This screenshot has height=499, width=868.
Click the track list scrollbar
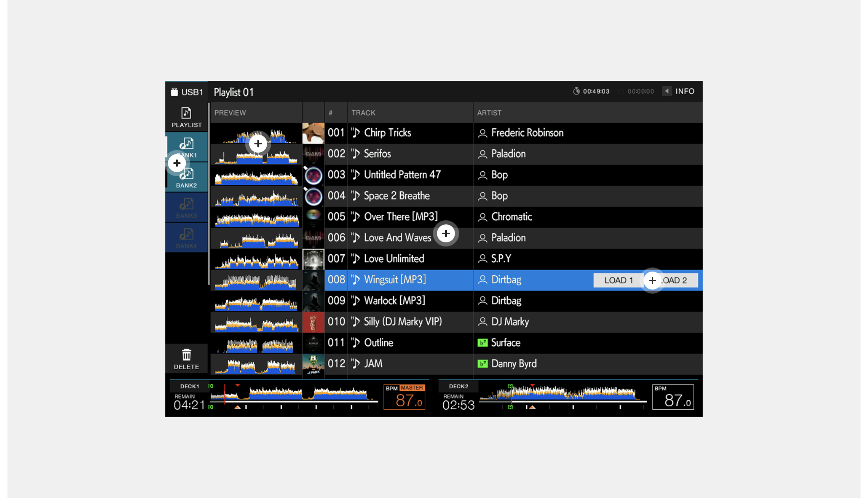209,194
